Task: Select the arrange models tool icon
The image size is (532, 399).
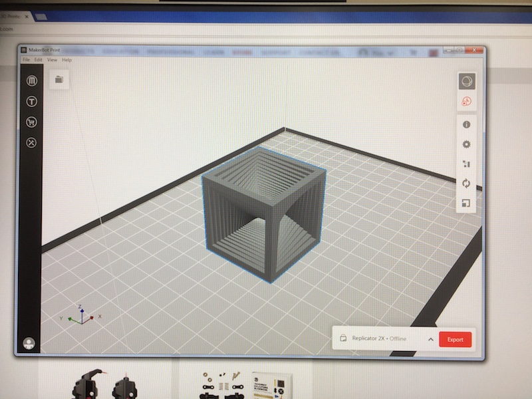Action: coord(467,164)
